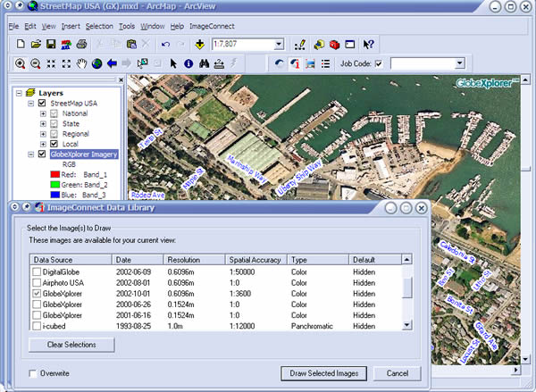536x392 pixels.
Task: Collapse the StreetMap USA group
Action: pos(30,104)
